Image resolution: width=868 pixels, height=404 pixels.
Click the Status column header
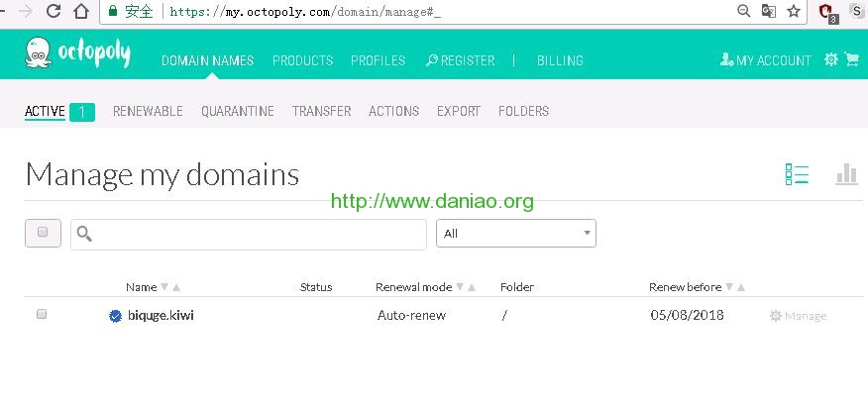pyautogui.click(x=316, y=287)
